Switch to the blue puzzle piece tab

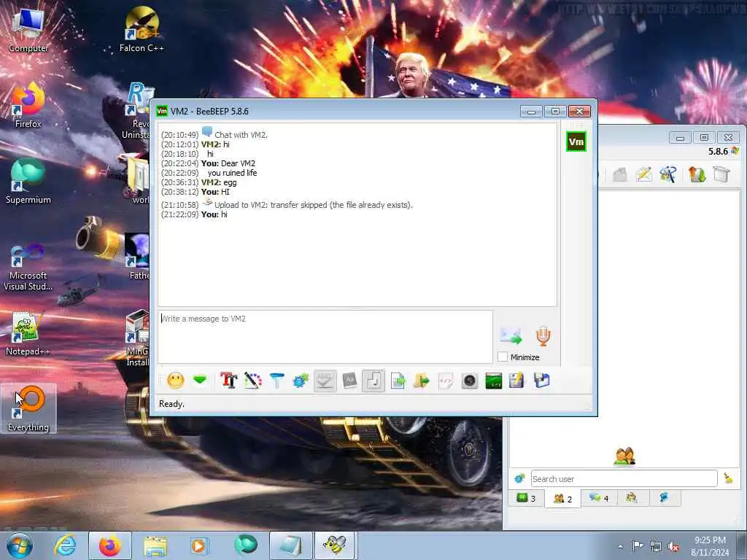(664, 498)
